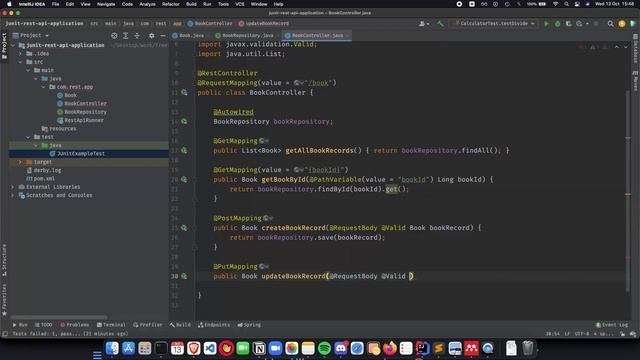The width and height of the screenshot is (640, 360).
Task: Open the VCS menu
Action: point(240,4)
